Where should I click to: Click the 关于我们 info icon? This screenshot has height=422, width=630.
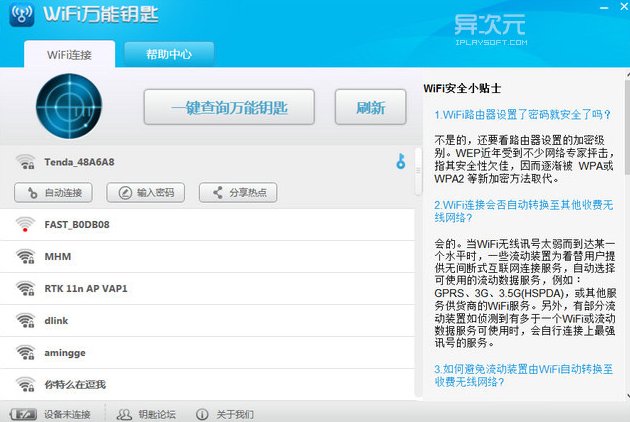tap(202, 413)
